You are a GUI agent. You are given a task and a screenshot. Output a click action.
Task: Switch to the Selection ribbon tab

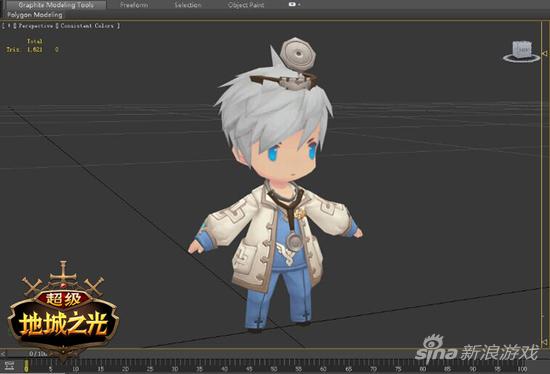click(188, 5)
